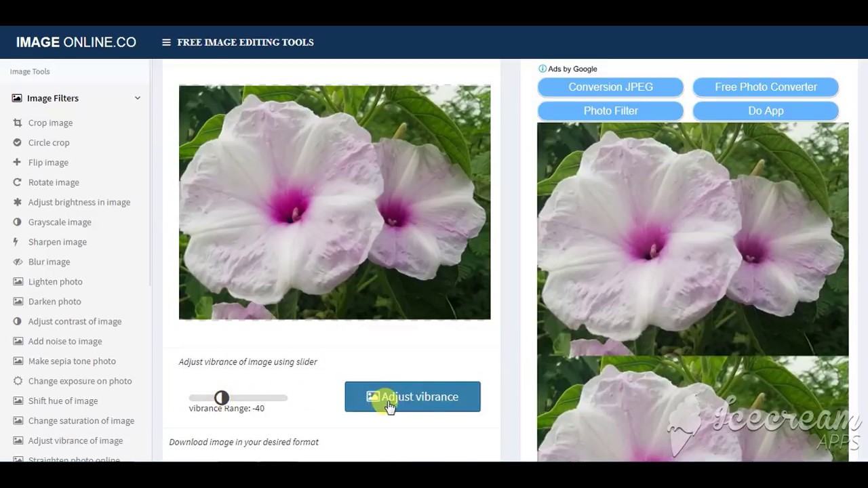This screenshot has height=488, width=868.
Task: Open Adjust brightness in image tool
Action: coord(79,202)
